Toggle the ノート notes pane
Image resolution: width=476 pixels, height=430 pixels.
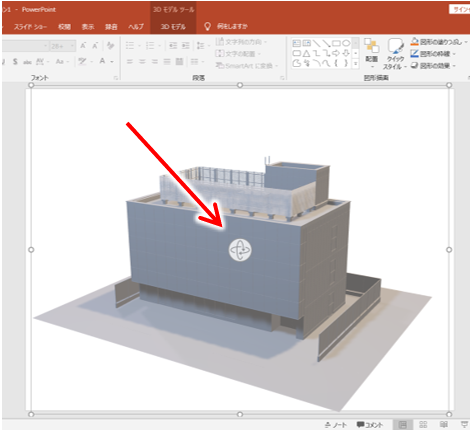pyautogui.click(x=336, y=425)
